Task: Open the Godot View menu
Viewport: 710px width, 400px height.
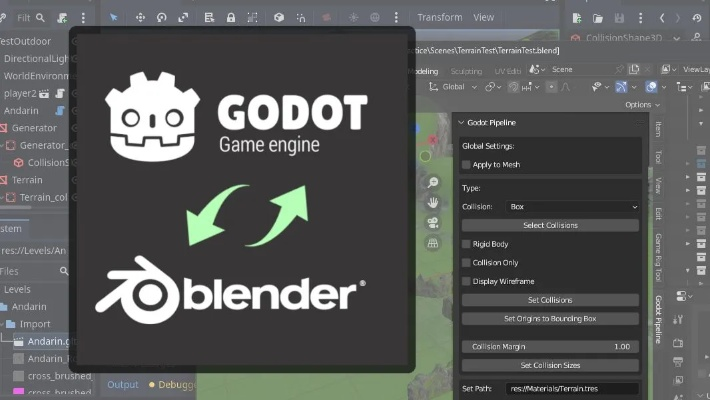Action: point(484,17)
